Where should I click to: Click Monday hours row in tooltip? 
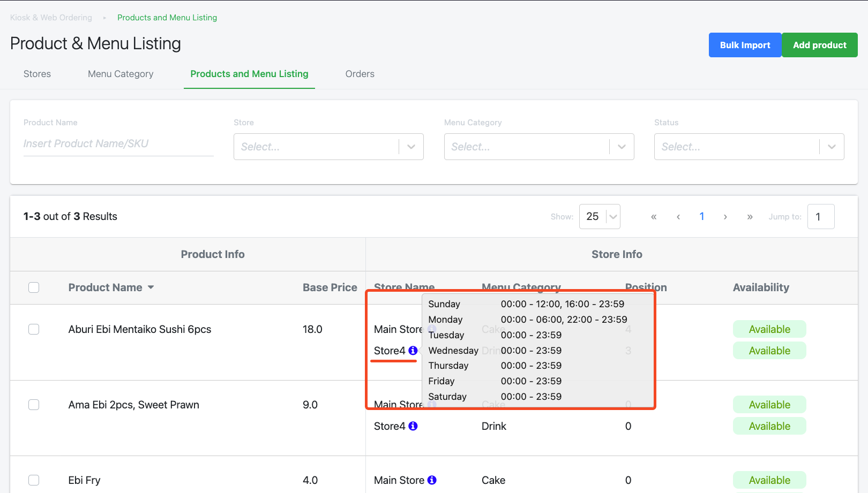coord(528,320)
